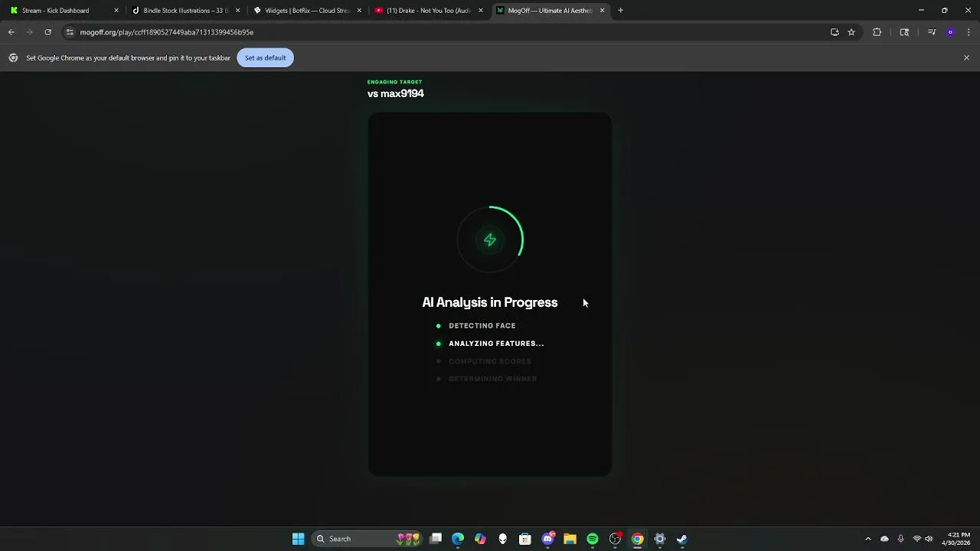Image resolution: width=980 pixels, height=551 pixels.
Task: Open Settings gear in taskbar
Action: tap(660, 539)
